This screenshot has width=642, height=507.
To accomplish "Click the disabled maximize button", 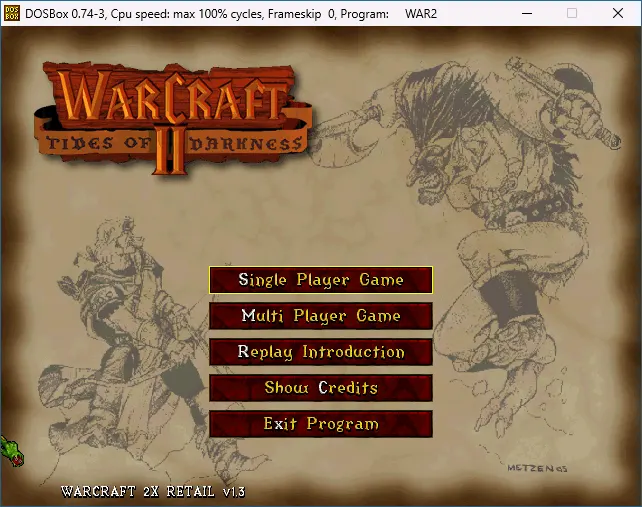I will point(572,14).
